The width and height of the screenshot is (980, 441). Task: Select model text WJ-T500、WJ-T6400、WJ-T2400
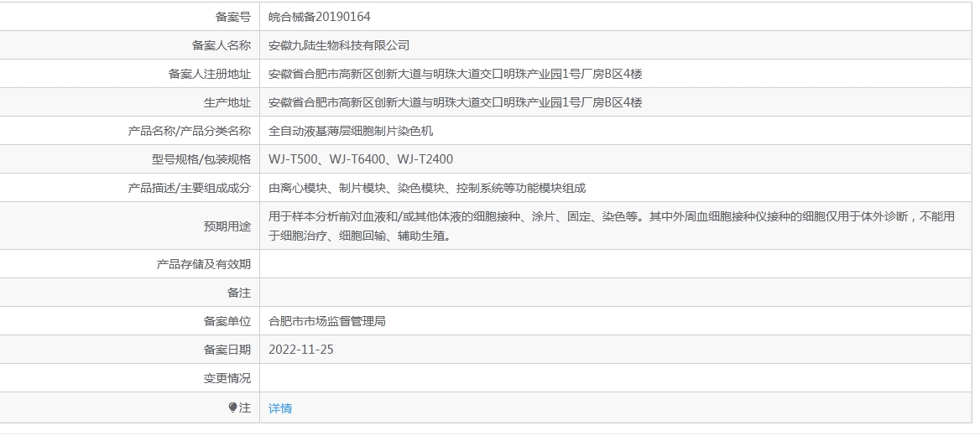click(361, 159)
